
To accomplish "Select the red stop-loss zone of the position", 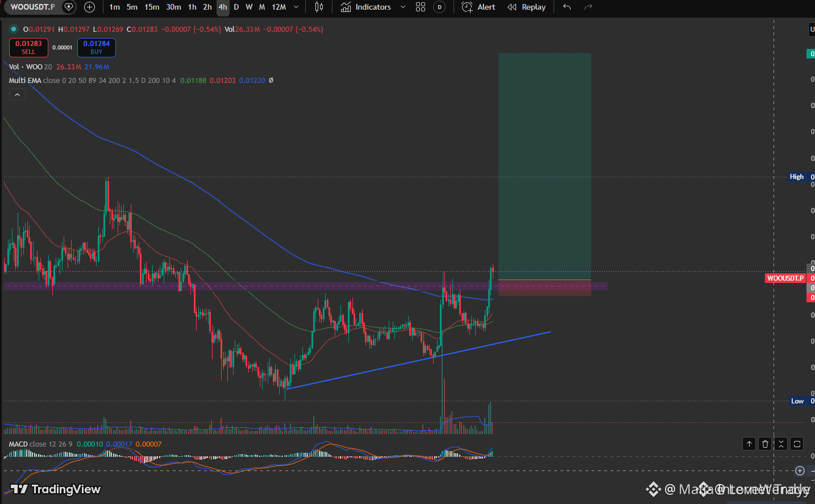I will coord(544,288).
